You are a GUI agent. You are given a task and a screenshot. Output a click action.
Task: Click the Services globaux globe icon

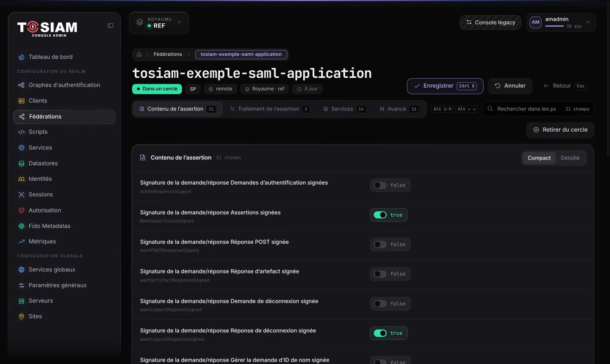pos(22,270)
